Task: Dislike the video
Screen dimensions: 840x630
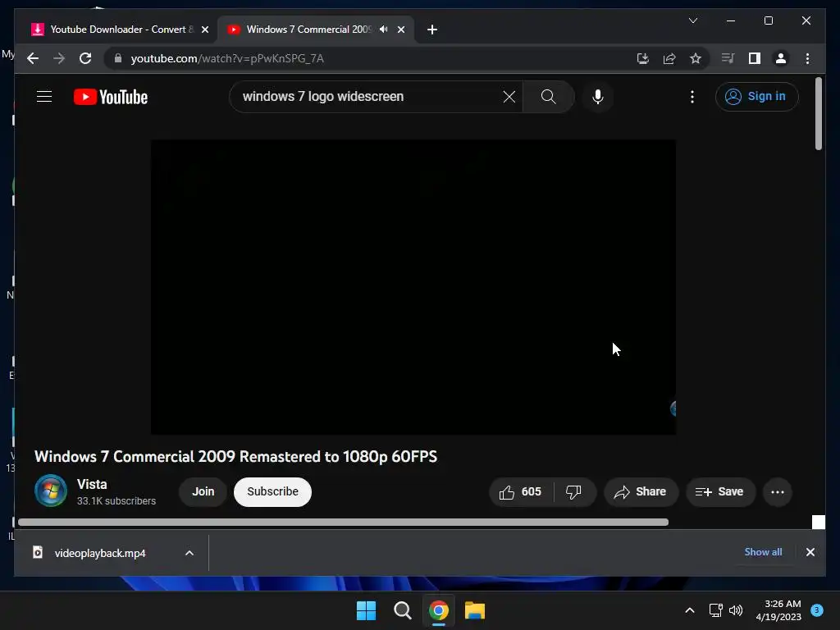Action: (x=573, y=492)
